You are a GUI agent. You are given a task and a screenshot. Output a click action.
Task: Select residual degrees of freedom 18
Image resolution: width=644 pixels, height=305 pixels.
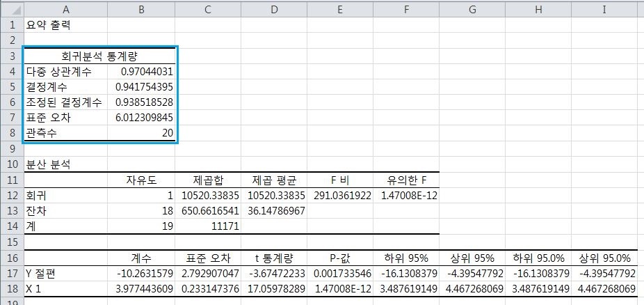[x=141, y=211]
